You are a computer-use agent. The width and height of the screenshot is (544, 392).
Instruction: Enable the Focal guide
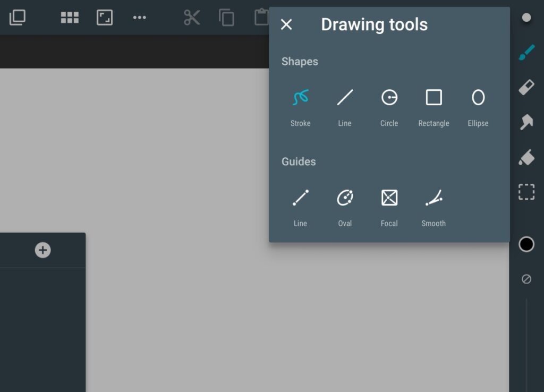[389, 208]
